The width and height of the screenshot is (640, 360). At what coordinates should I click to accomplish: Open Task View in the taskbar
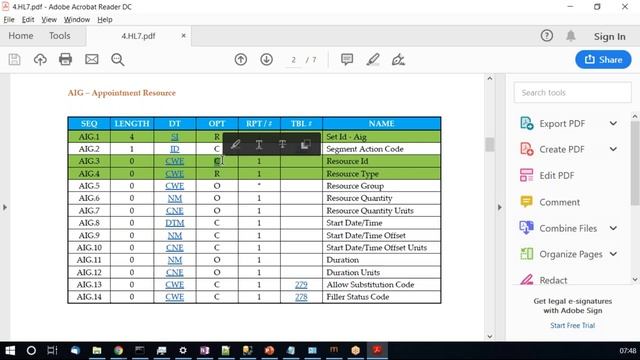point(52,350)
